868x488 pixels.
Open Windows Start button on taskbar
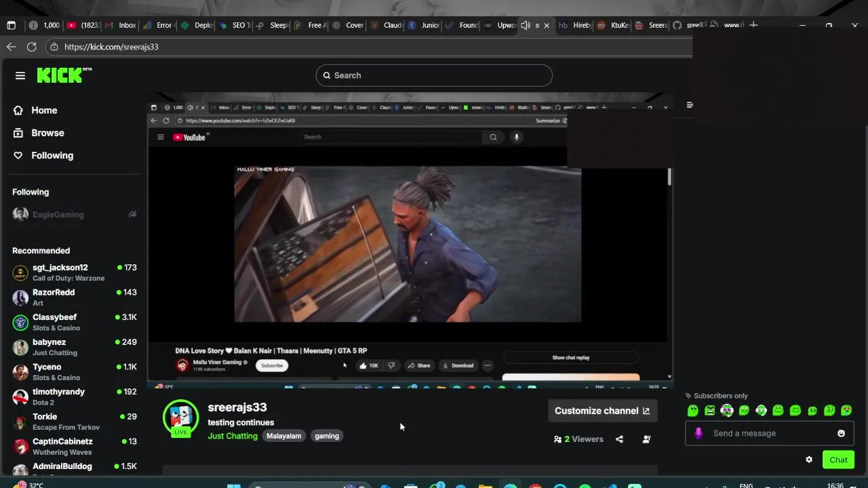click(233, 485)
